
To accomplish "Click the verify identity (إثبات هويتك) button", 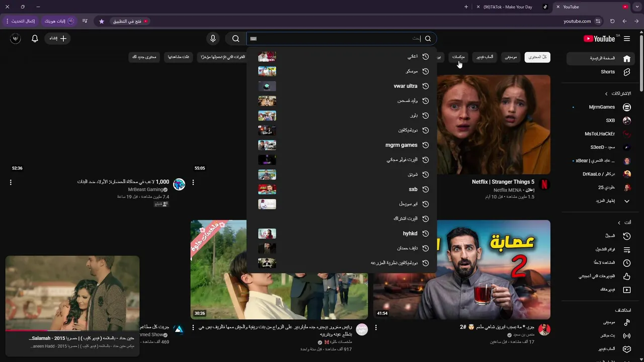I will pyautogui.click(x=59, y=21).
